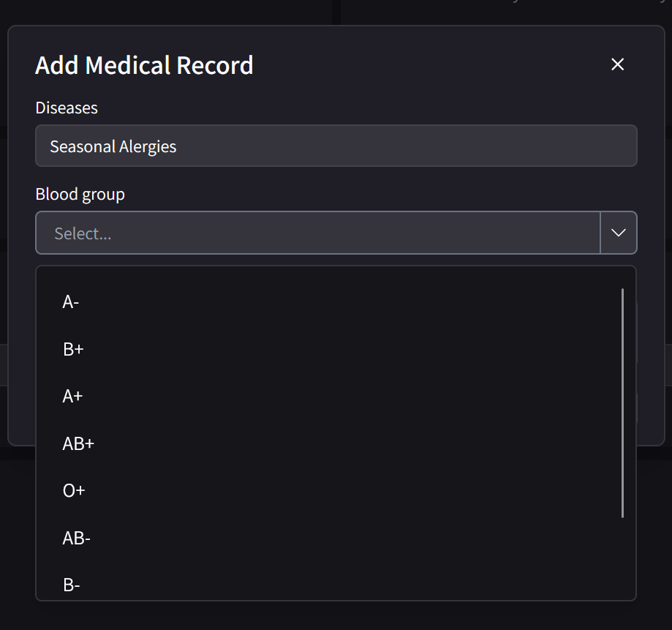
Task: Choose the O+ option
Action: point(73,490)
